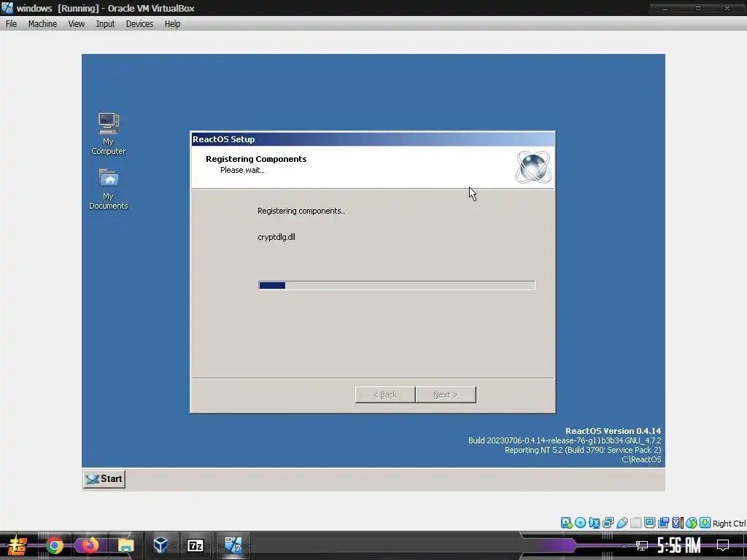Screen dimensions: 747x560
Task: Show hidden tray icons chevron
Action: pyautogui.click(x=624, y=545)
